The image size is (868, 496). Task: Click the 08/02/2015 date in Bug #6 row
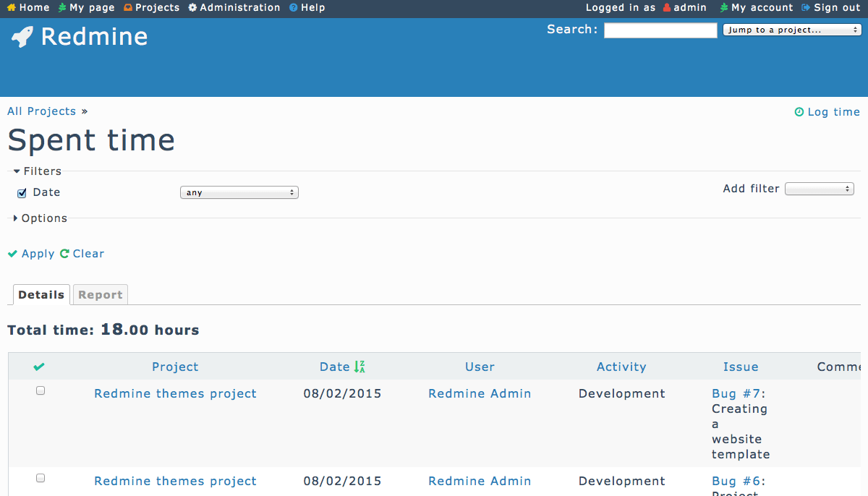[342, 482]
